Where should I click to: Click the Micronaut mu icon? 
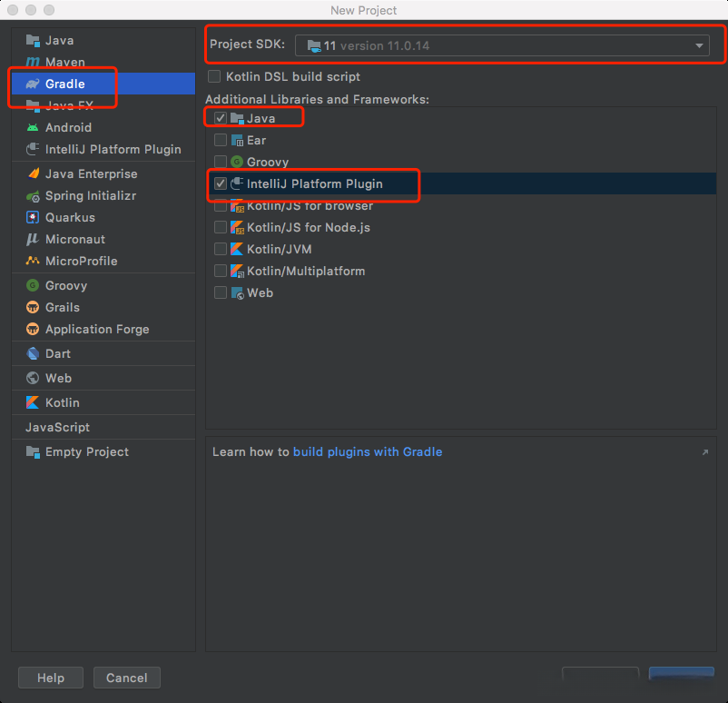coord(33,239)
